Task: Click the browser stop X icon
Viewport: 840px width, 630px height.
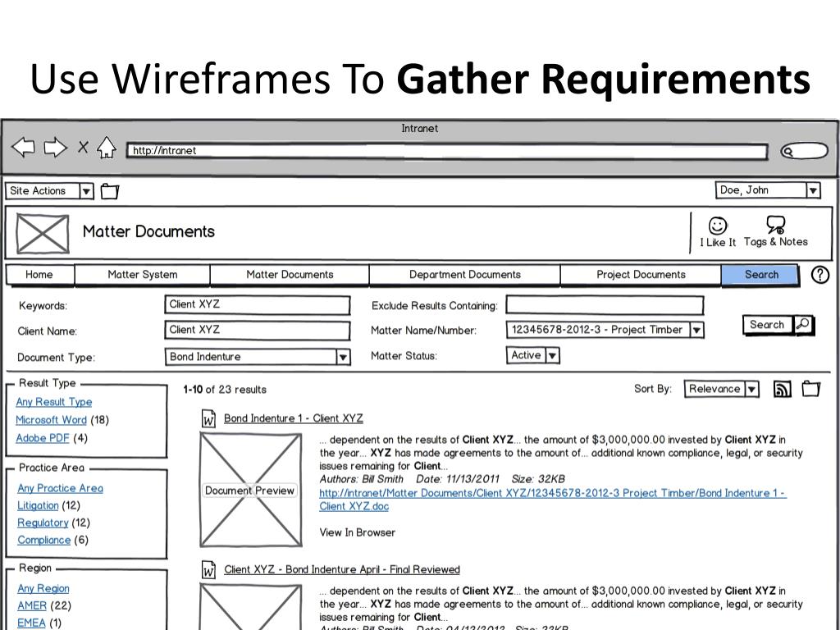Action: 83,147
